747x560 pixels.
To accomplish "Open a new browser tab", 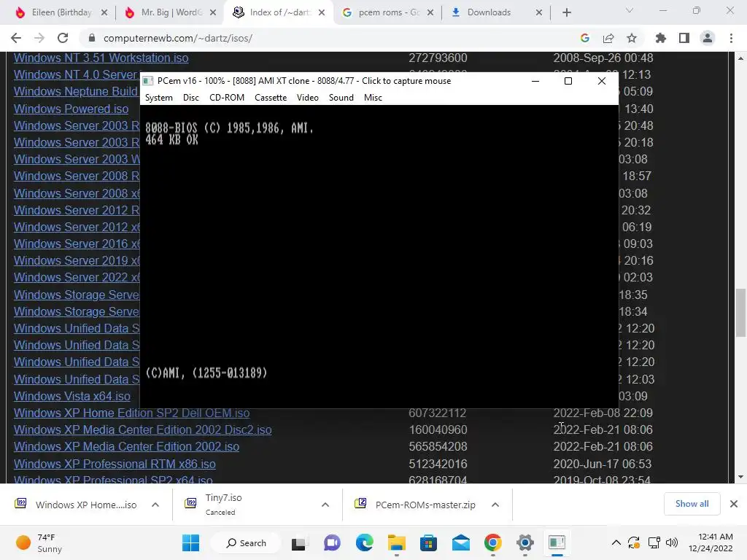I will pos(566,12).
